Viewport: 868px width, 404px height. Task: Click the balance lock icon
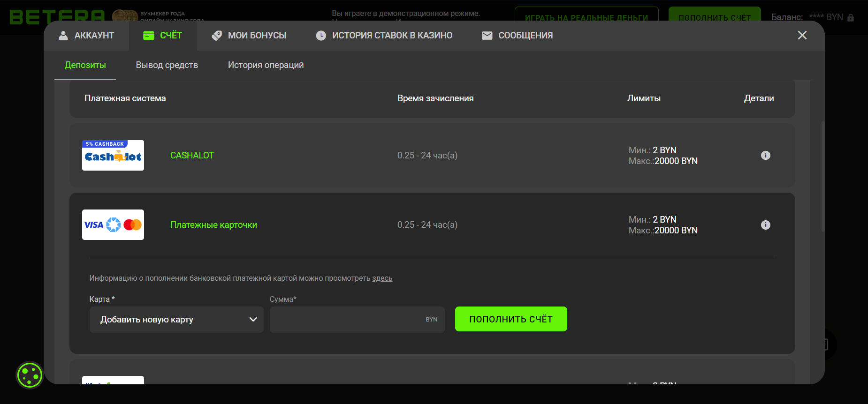point(851,17)
